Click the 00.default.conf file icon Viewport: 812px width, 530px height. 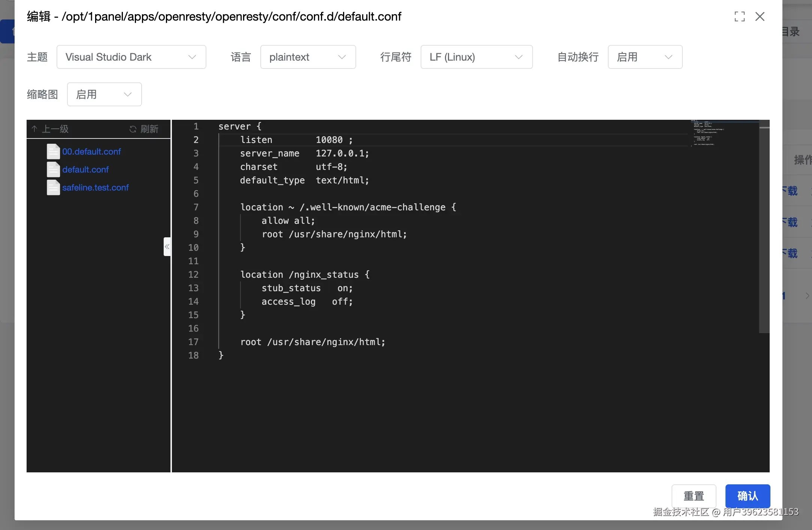53,152
